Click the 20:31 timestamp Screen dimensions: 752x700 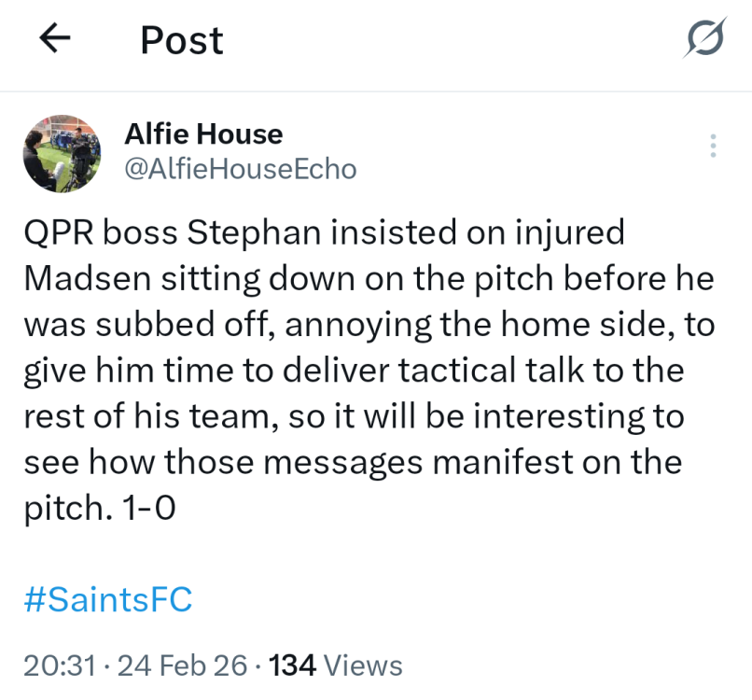60,665
